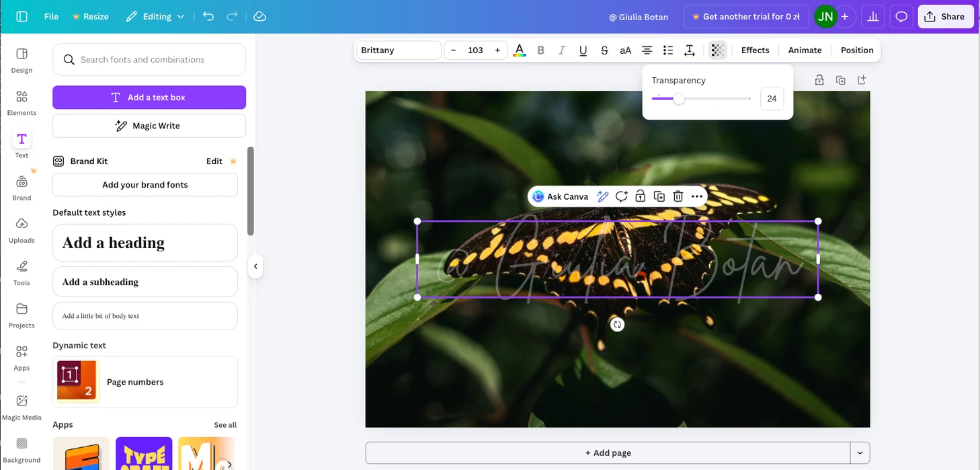Open the Position menu
Viewport: 980px width, 470px height.
pyautogui.click(x=857, y=50)
